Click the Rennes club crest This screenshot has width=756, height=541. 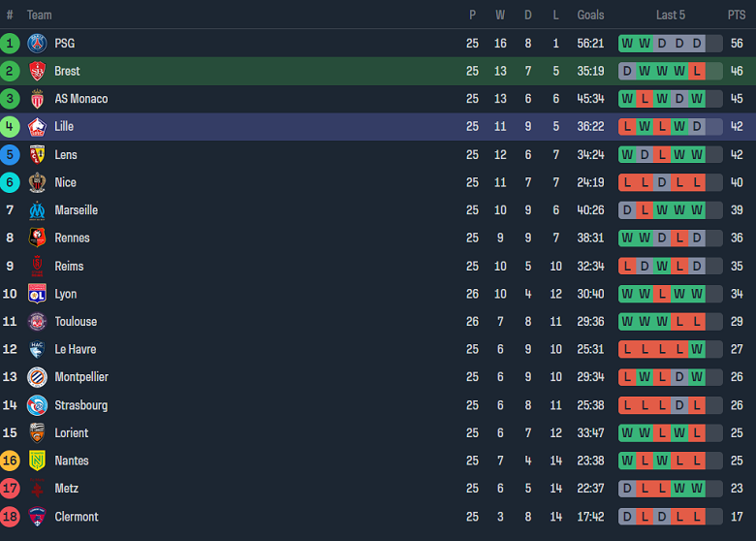37,238
